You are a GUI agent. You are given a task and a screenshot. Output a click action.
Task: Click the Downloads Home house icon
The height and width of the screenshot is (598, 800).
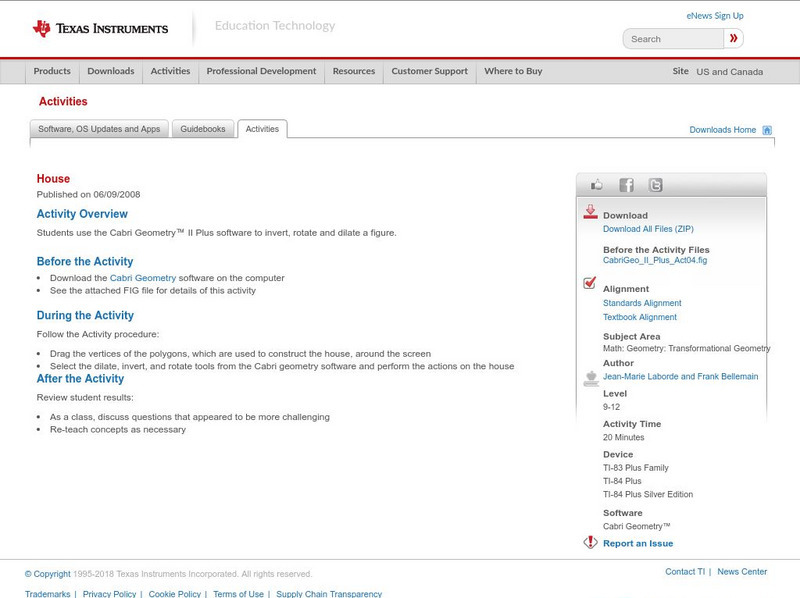(765, 129)
